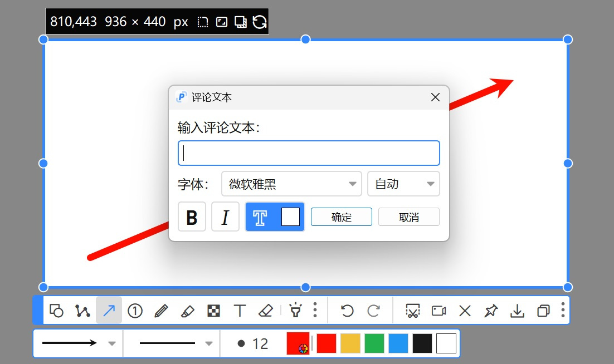Select the text annotation tool

[x=240, y=311]
